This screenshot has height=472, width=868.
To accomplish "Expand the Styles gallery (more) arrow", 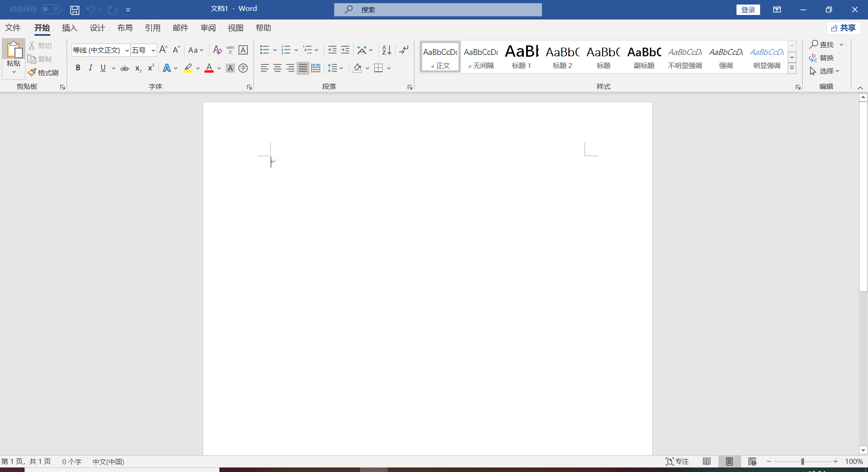I will tap(792, 68).
